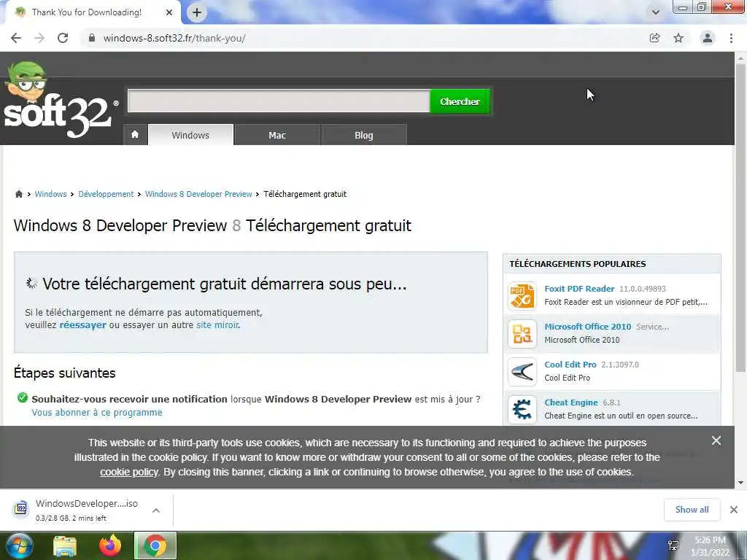The image size is (747, 560).
Task: Click the 'TÉLÉCHARGEMENTS POPULAIRES' heading
Action: tap(578, 264)
